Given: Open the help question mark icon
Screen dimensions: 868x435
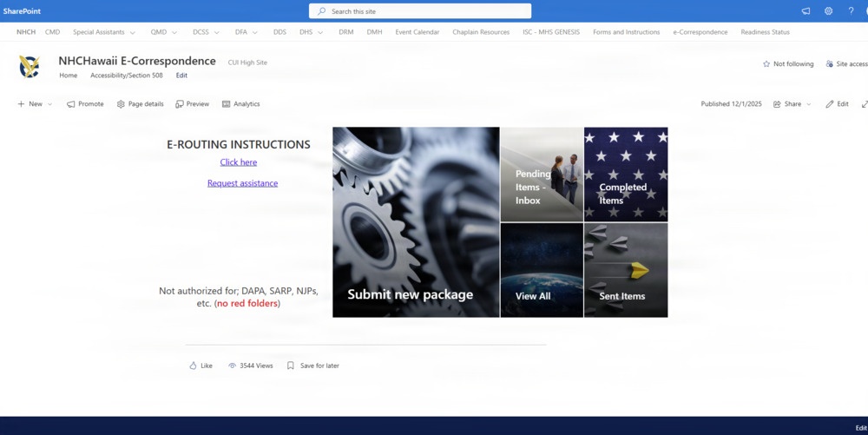Looking at the screenshot, I should coord(851,11).
